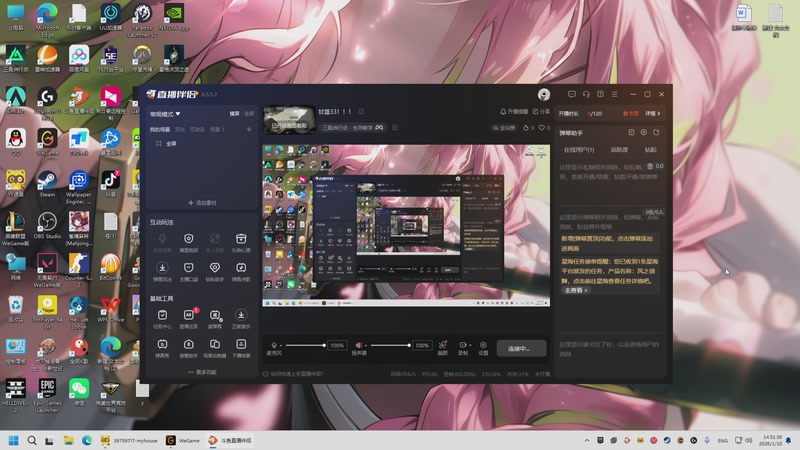800x450 pixels.
Task: Open the customer service headset icon
Action: [586, 94]
